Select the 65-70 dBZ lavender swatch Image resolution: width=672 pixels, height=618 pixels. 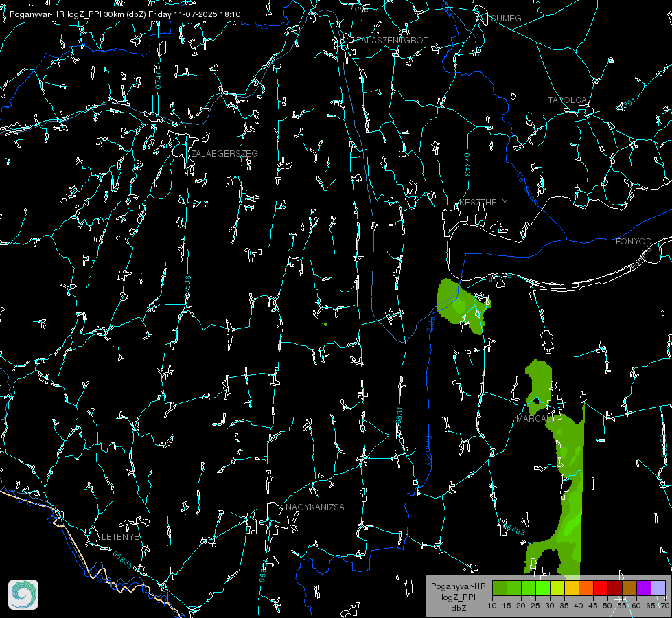658,588
